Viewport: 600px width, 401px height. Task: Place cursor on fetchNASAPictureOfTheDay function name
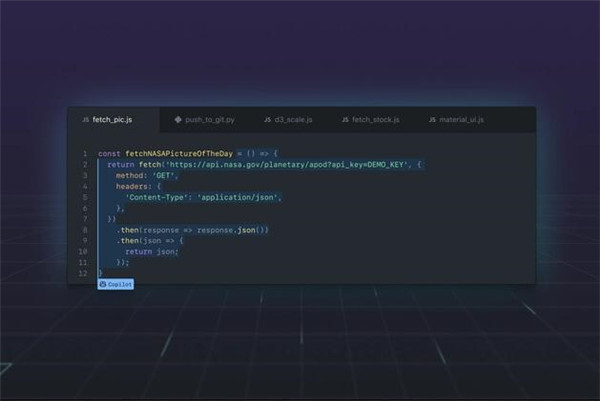pos(178,153)
